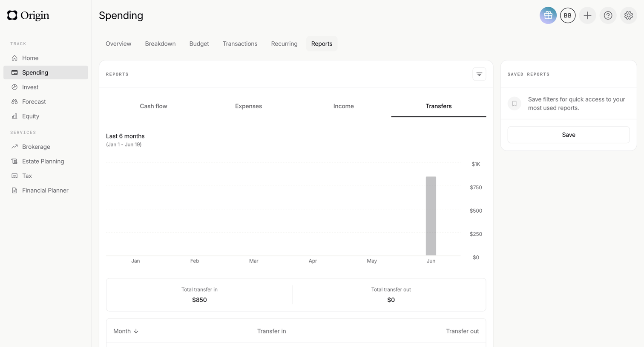
Task: Click the $0 total transfer out value
Action: pyautogui.click(x=391, y=300)
